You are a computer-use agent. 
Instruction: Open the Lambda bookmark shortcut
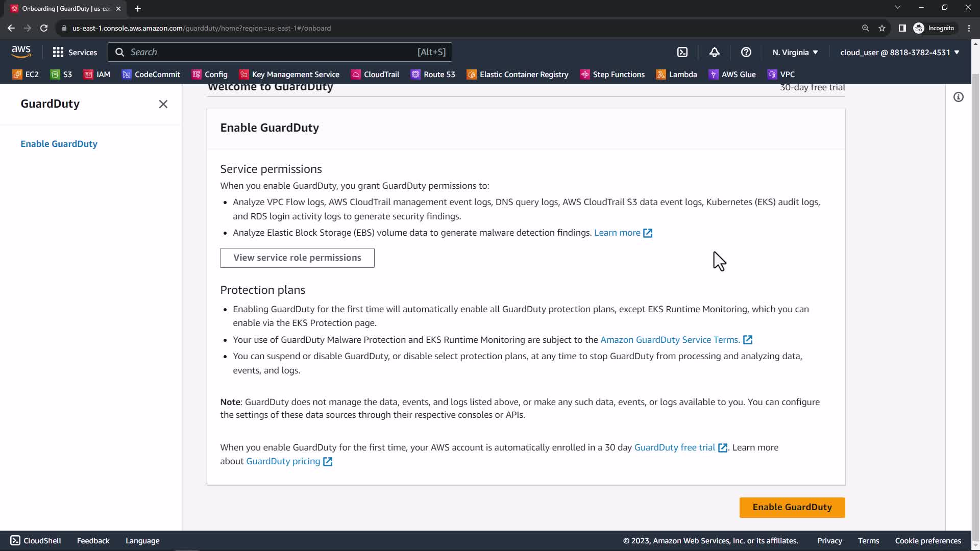tap(676, 74)
